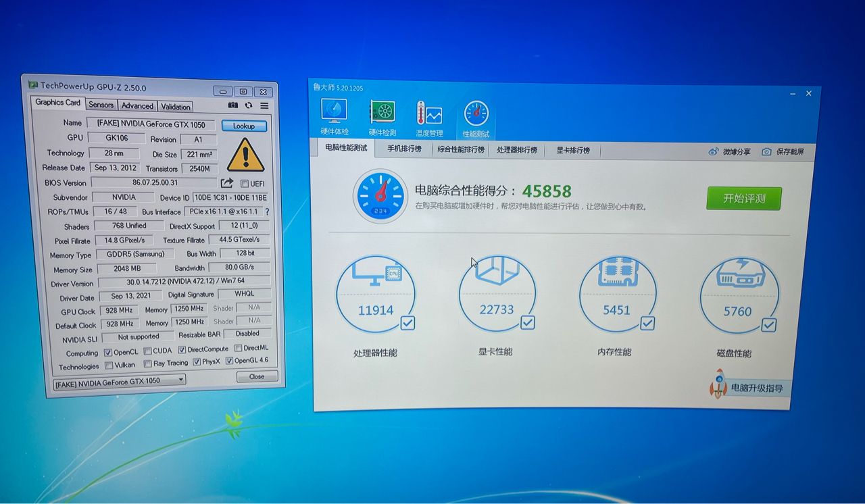Click the green 开始评测 button
Image resolution: width=865 pixels, height=504 pixels.
[744, 199]
